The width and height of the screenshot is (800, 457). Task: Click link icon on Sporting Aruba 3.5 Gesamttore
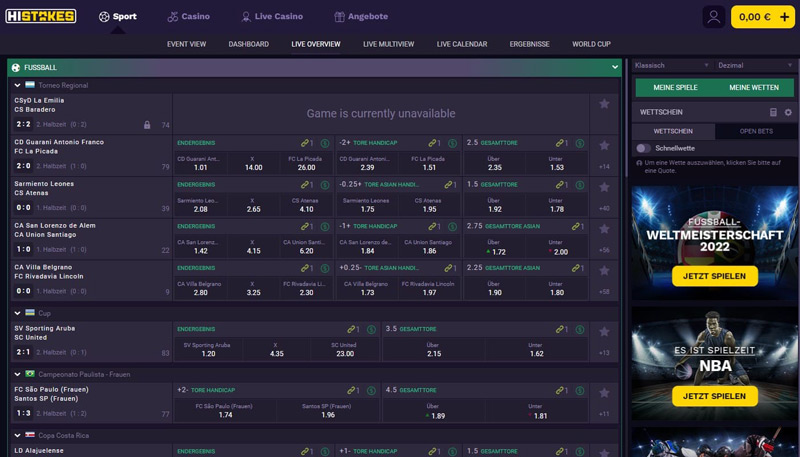pos(562,329)
